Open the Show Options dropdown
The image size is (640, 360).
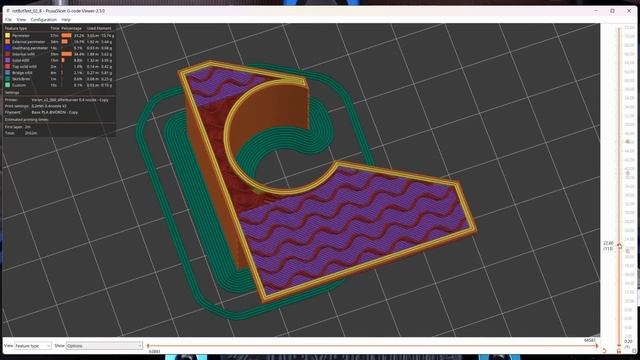coord(104,346)
